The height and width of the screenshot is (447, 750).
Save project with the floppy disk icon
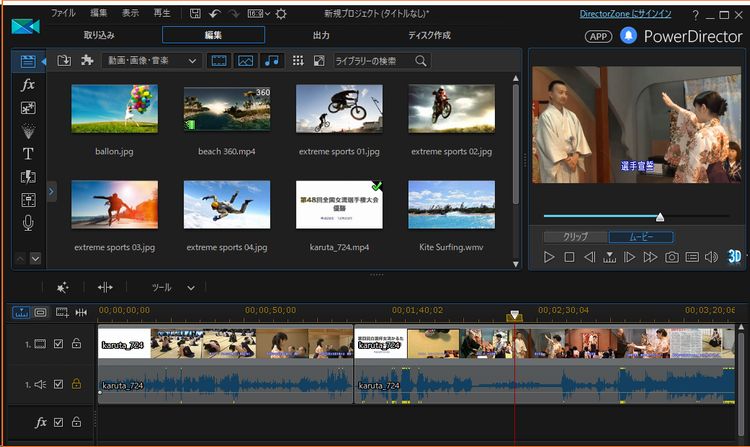[x=195, y=13]
